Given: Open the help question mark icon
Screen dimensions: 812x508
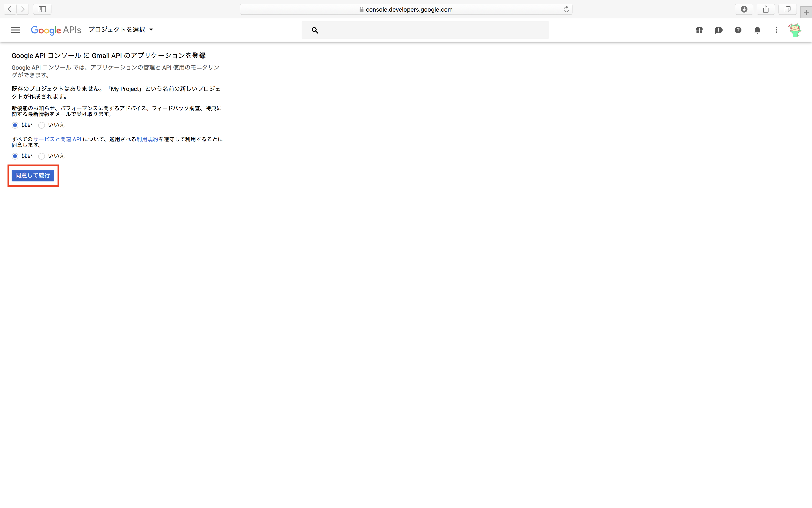Looking at the screenshot, I should [x=738, y=30].
